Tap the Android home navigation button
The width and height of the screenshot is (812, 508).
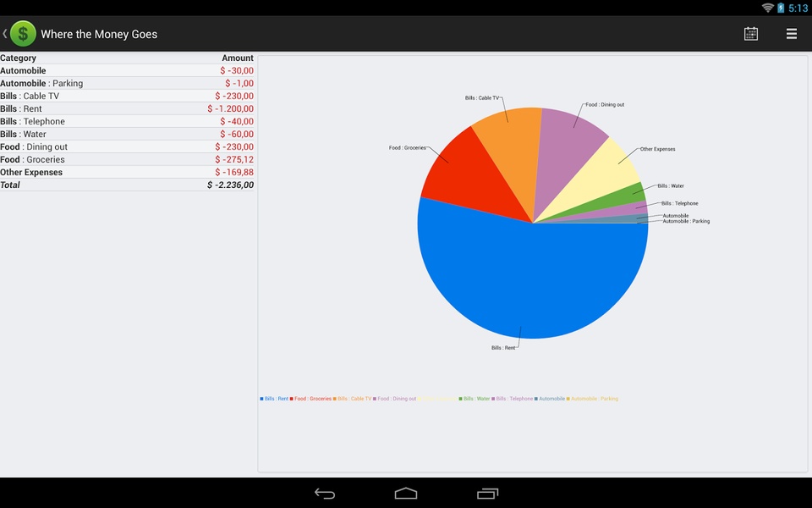tap(406, 493)
